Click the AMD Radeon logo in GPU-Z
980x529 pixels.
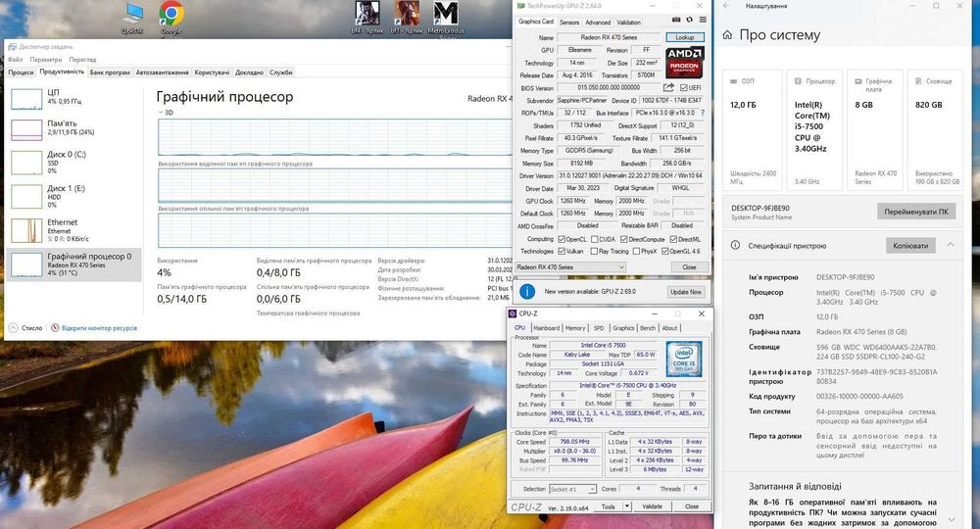pos(684,62)
